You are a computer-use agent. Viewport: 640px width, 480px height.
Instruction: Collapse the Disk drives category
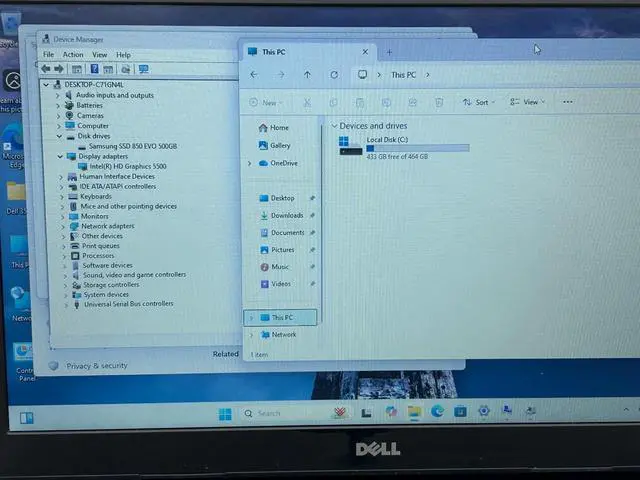click(x=59, y=136)
